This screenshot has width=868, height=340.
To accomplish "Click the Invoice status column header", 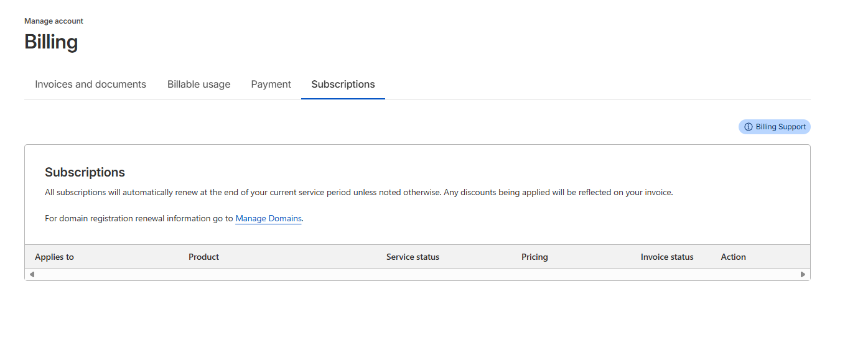I will [666, 257].
